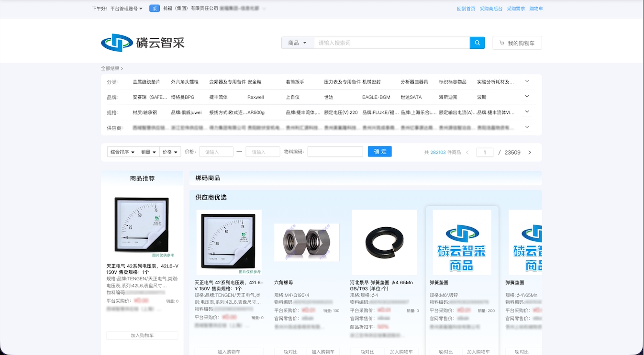The height and width of the screenshot is (355, 644).
Task: Go to previous page arrow in pagination
Action: 467,153
